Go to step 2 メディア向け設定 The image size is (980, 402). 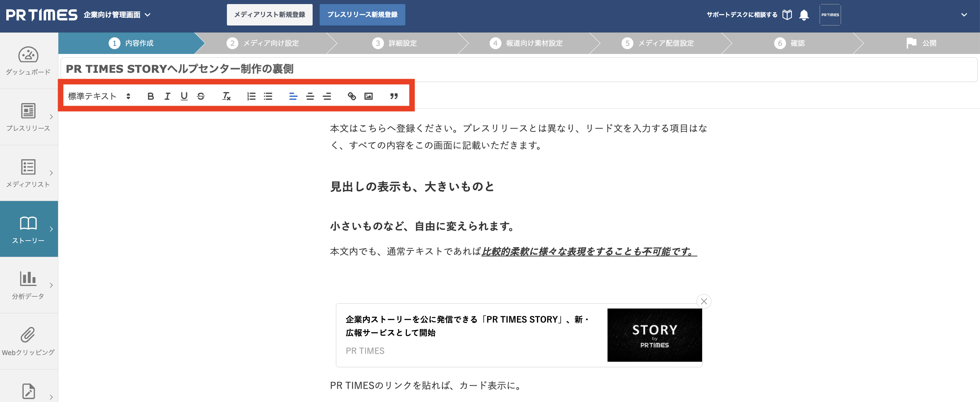click(x=263, y=43)
